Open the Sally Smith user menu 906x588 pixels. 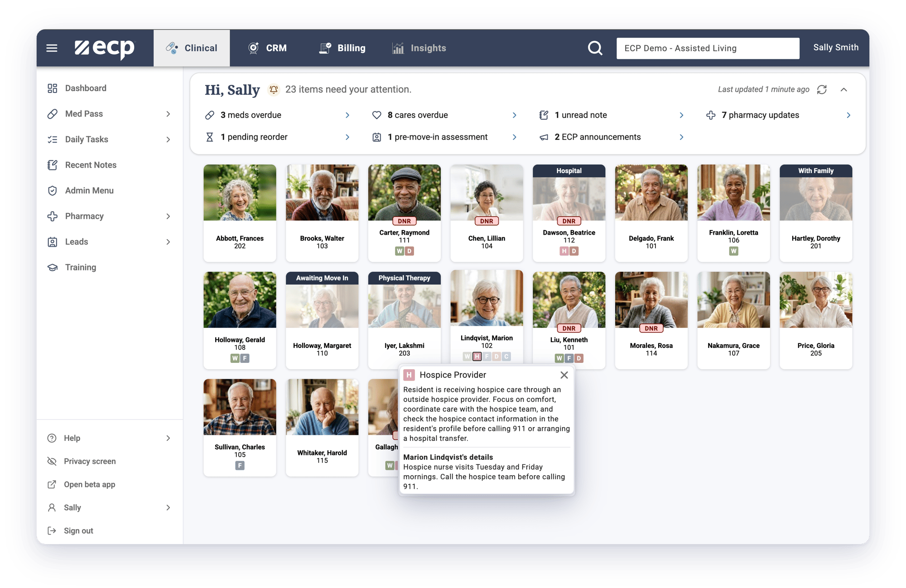(x=836, y=48)
